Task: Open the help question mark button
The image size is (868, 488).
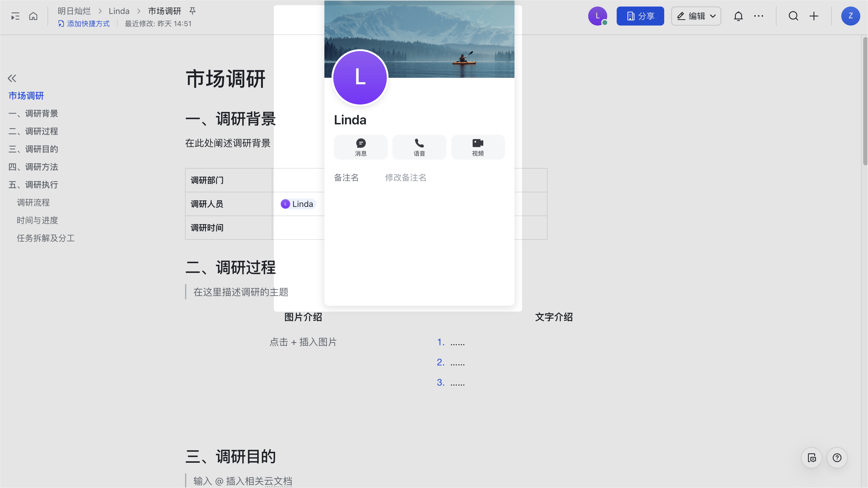Action: 837,458
